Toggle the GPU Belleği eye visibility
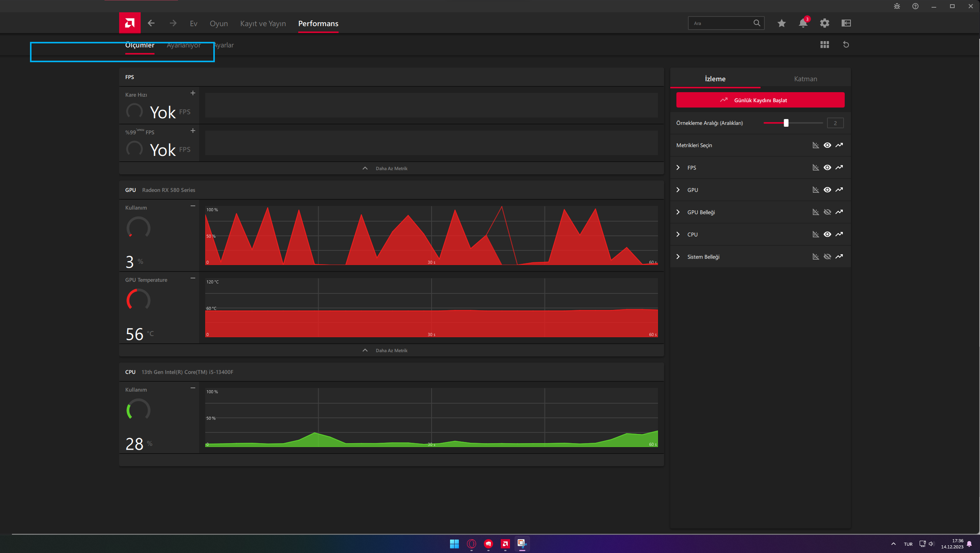Image resolution: width=980 pixels, height=553 pixels. 827,212
